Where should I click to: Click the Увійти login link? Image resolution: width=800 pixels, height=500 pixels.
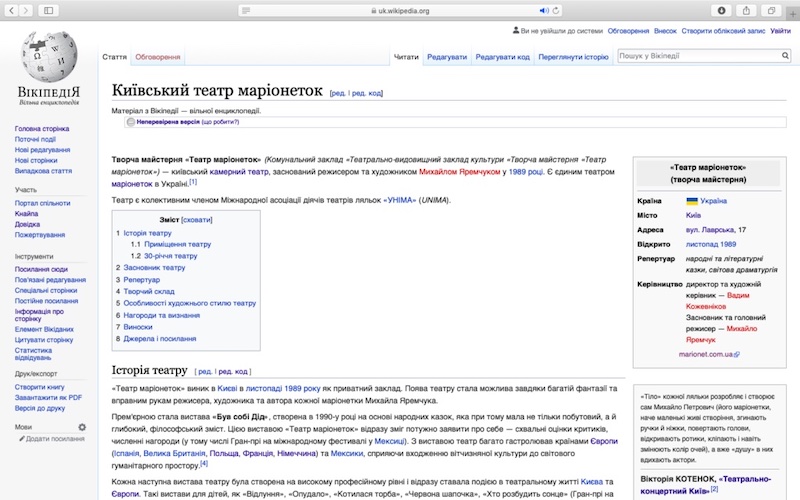(781, 31)
